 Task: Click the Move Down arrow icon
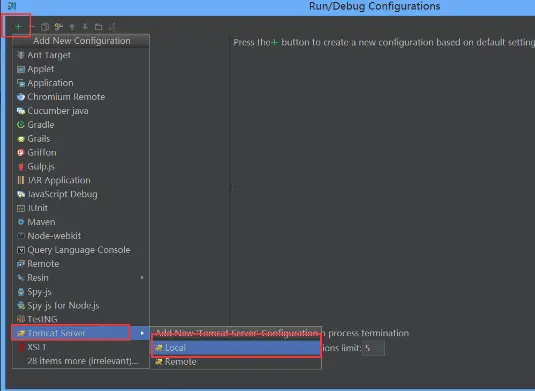click(85, 27)
